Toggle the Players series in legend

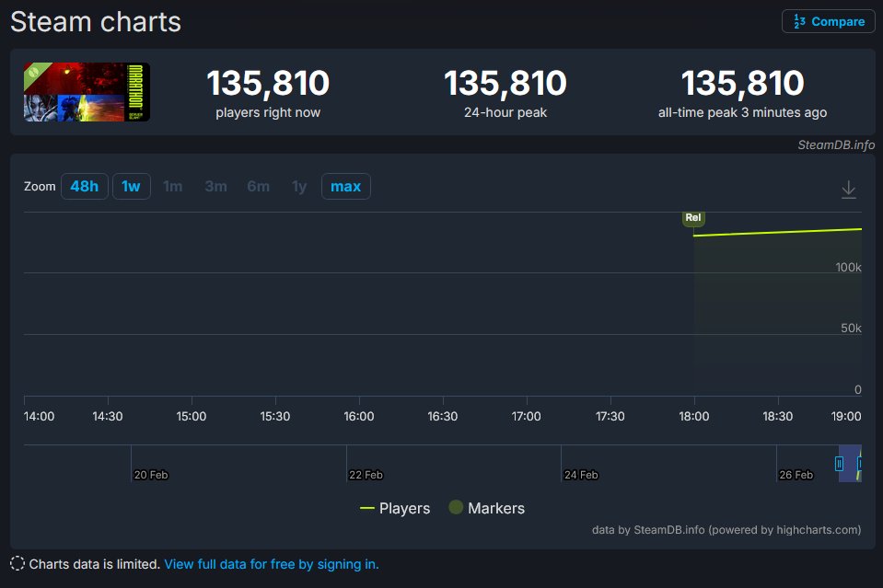[x=395, y=508]
